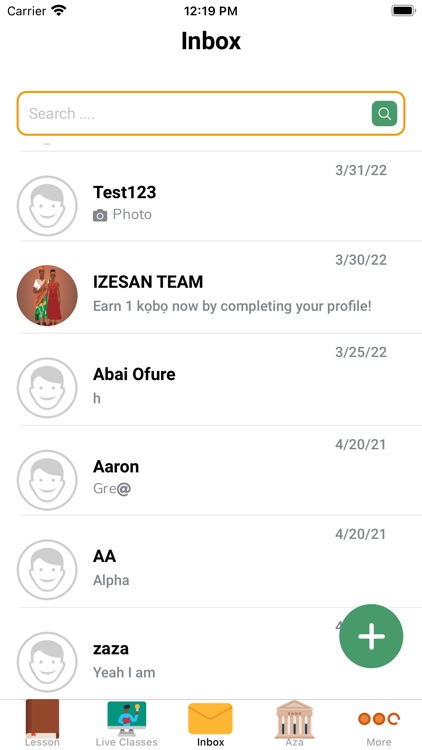Image resolution: width=422 pixels, height=750 pixels.
Task: Open the Aza bank building icon
Action: click(x=295, y=719)
